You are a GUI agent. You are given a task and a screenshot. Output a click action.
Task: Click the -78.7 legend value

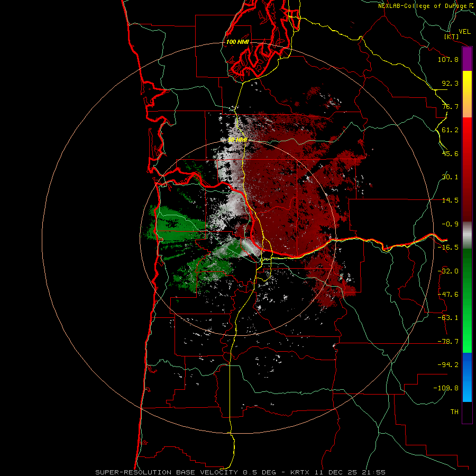click(448, 342)
